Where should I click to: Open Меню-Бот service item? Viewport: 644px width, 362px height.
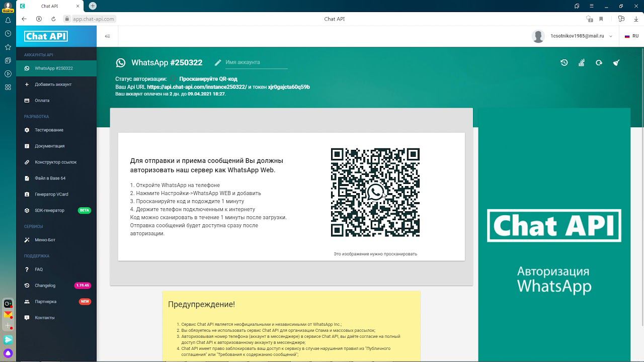56,240
